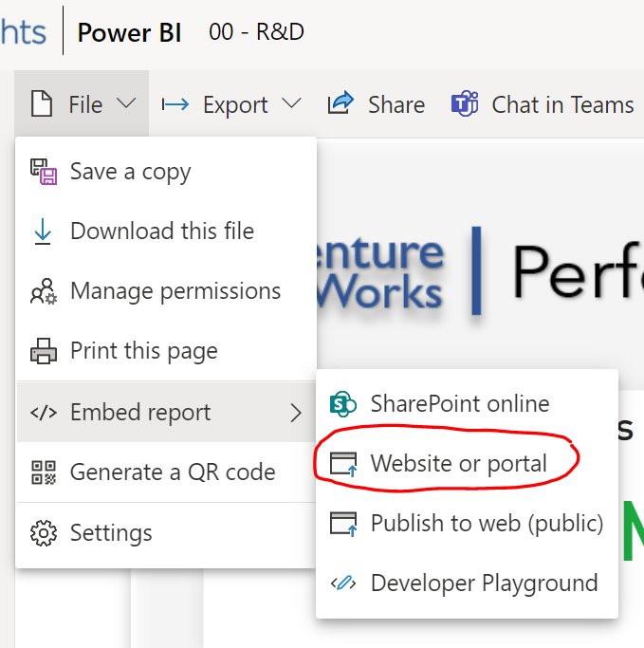This screenshot has height=648, width=644.
Task: Click the 00 - R&D report name
Action: (x=256, y=32)
